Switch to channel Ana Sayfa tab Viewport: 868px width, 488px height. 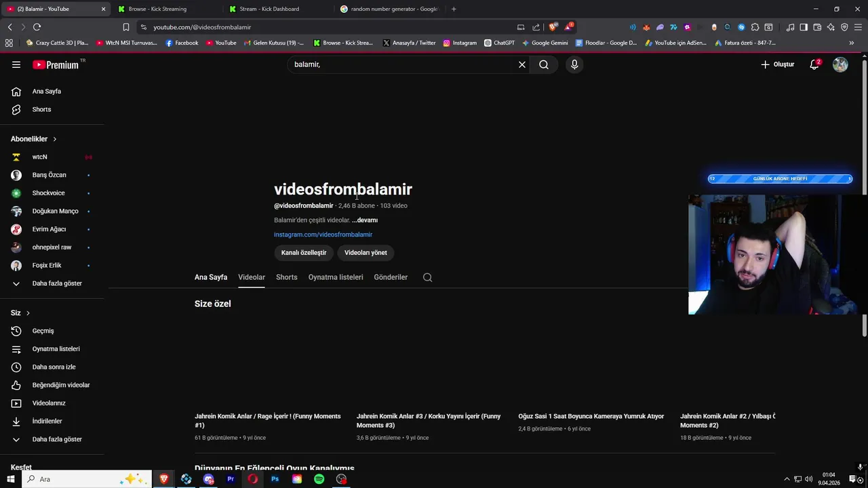click(211, 277)
